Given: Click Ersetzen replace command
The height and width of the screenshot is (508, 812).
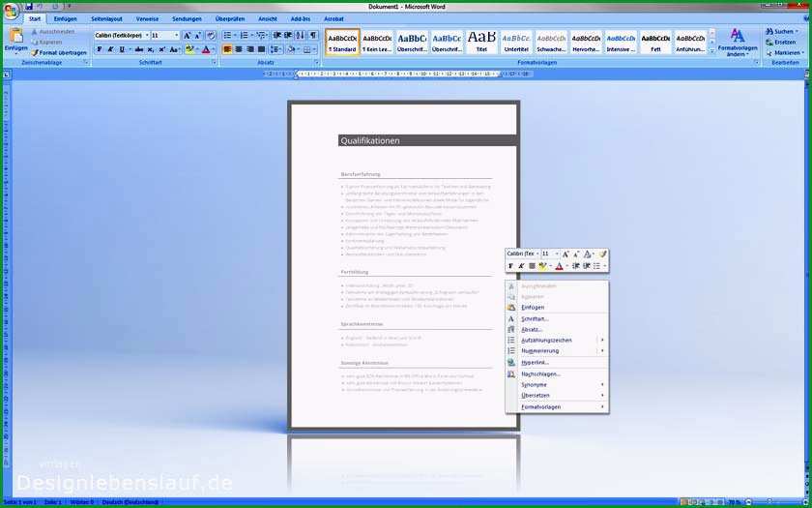Looking at the screenshot, I should click(781, 42).
